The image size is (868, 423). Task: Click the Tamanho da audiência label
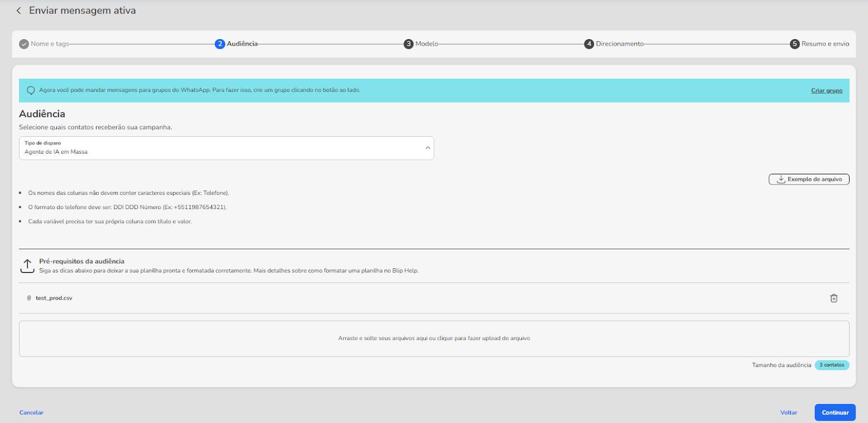pos(781,365)
